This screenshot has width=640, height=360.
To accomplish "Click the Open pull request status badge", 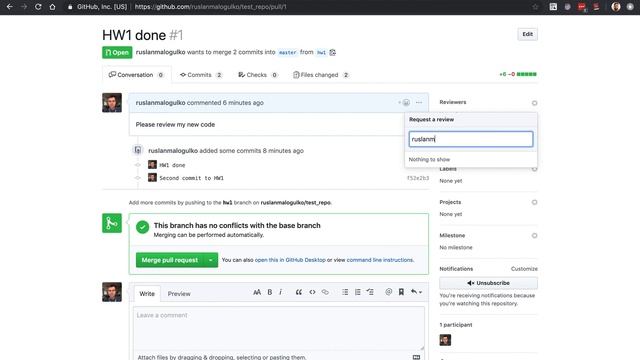I will click(117, 52).
